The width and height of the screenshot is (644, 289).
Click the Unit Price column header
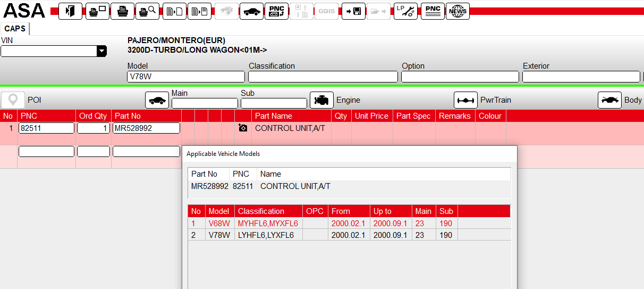pos(372,116)
